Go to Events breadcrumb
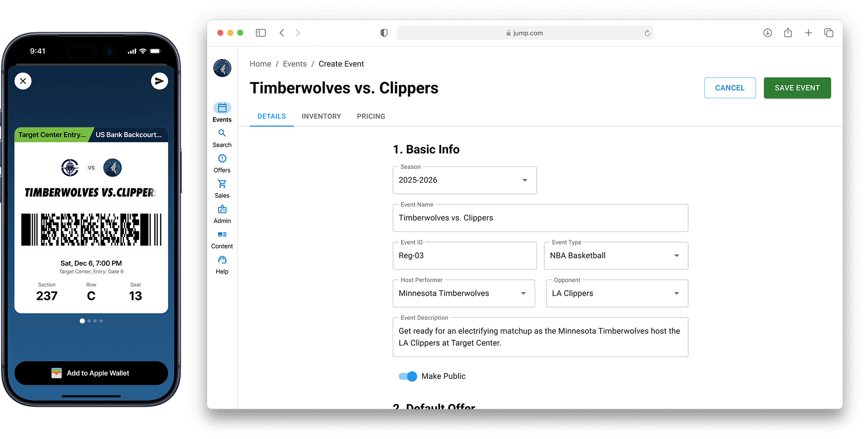This screenshot has width=868, height=439. [294, 64]
